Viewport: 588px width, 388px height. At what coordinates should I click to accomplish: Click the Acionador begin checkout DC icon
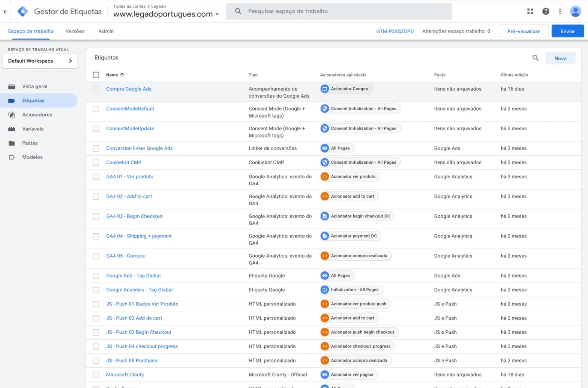(325, 216)
